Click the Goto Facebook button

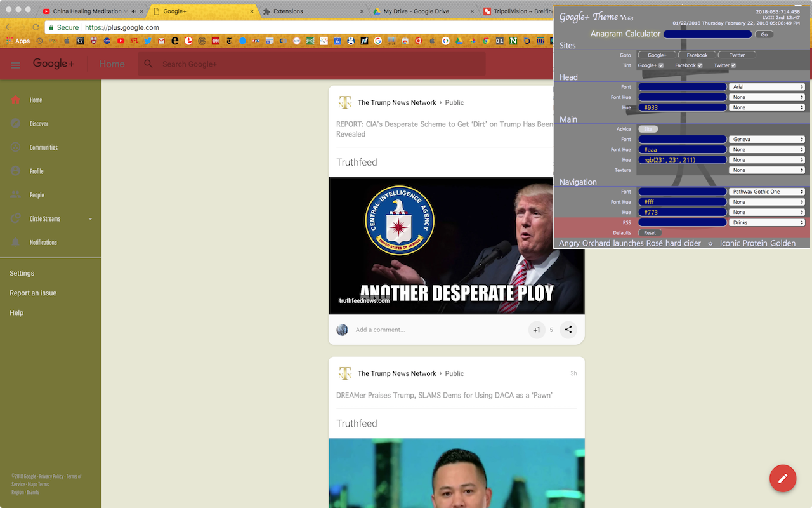pos(697,55)
